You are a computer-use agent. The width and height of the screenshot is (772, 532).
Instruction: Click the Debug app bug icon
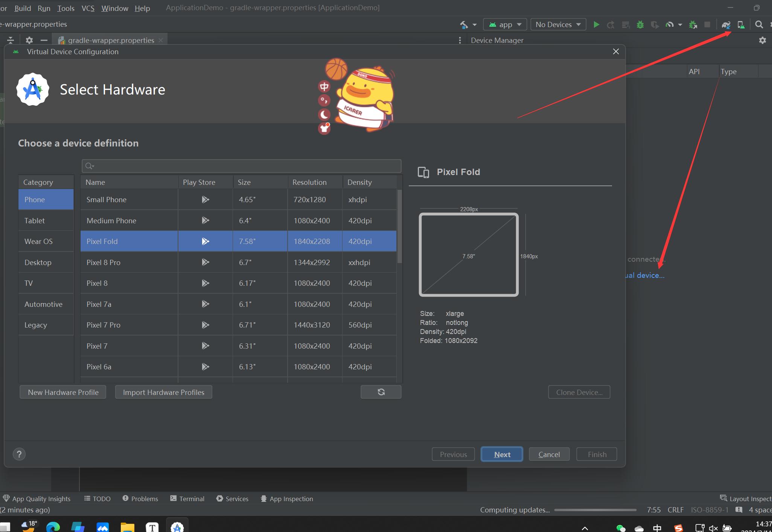point(640,25)
